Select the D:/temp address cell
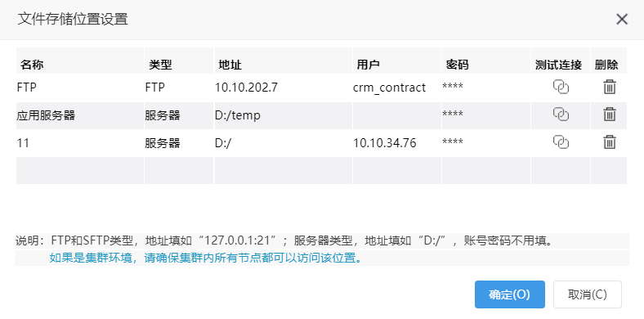 pyautogui.click(x=283, y=115)
